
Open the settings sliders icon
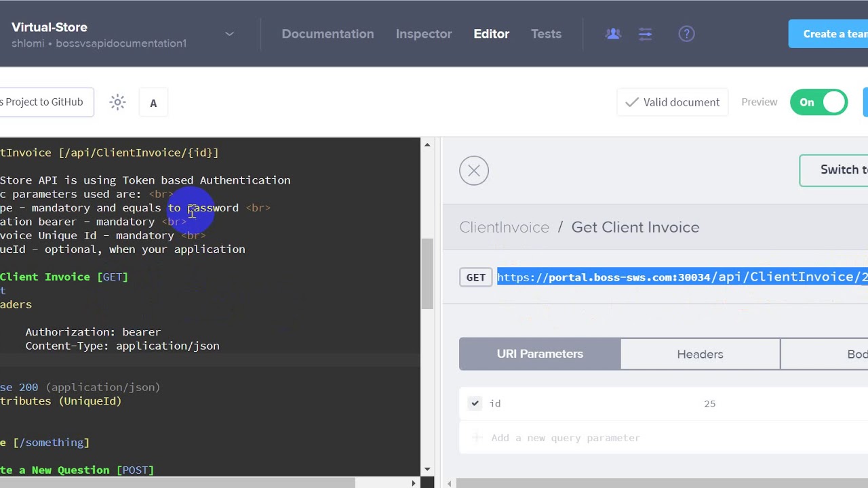click(x=645, y=34)
